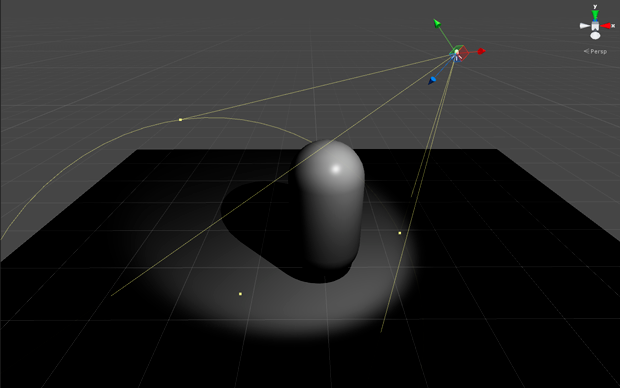Image resolution: width=620 pixels, height=388 pixels.
Task: Click the yellow spotlight handle right of the capsule
Action: point(400,233)
